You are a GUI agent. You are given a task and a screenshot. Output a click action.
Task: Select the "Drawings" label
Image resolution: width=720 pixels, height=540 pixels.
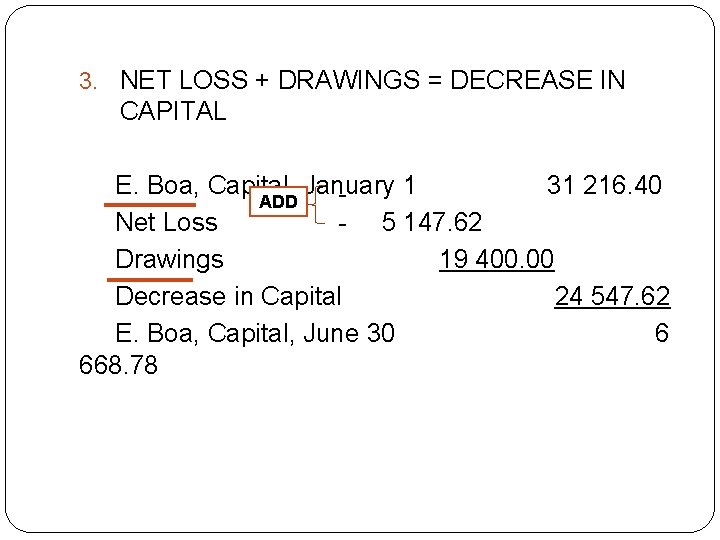[169, 259]
